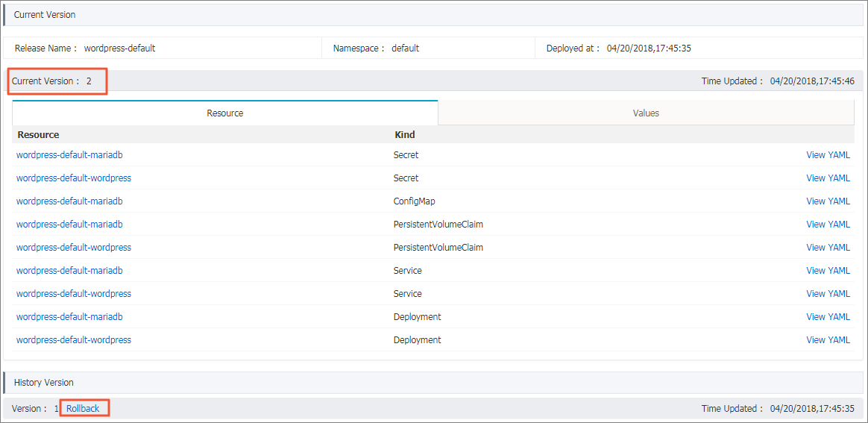
Task: View YAML for the wordpress Secret
Action: coord(828,178)
